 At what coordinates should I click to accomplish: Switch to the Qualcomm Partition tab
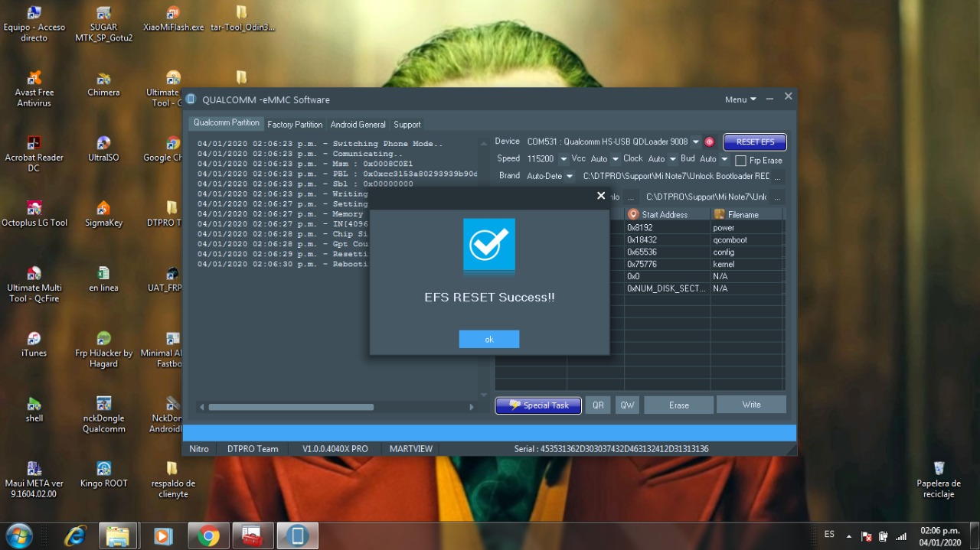[226, 122]
